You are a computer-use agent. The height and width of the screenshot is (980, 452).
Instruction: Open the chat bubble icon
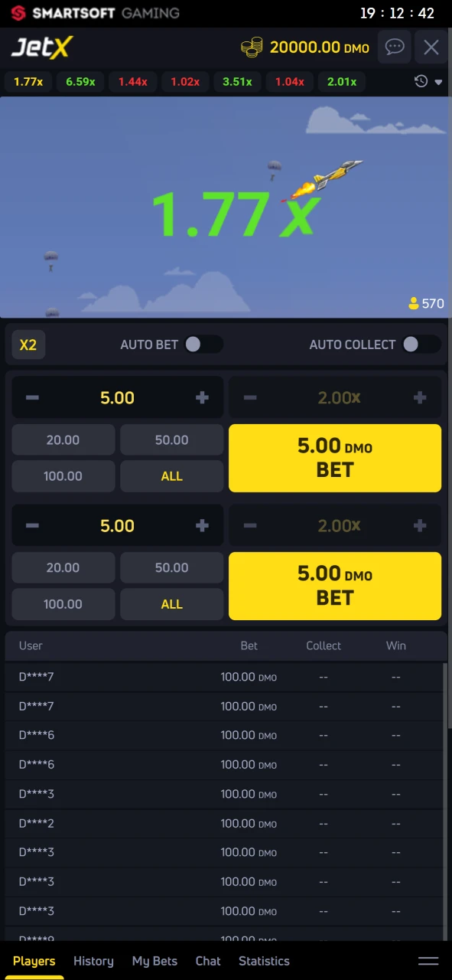(x=395, y=47)
